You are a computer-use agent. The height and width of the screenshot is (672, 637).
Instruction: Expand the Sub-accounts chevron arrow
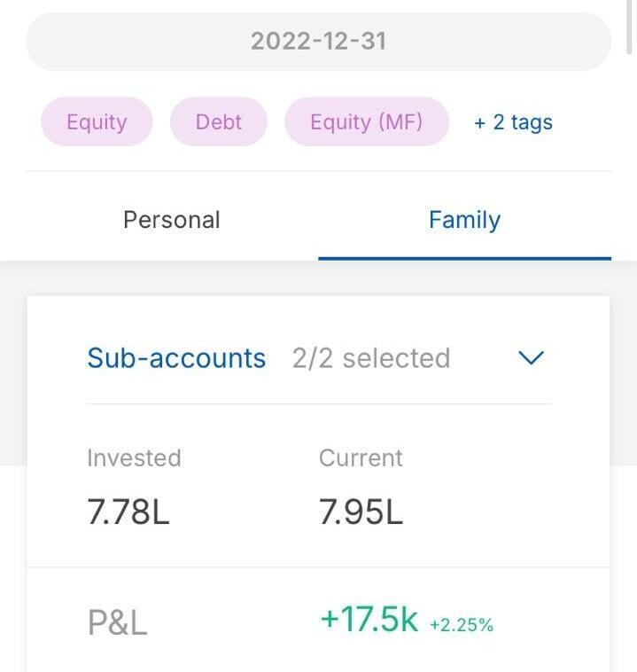click(x=530, y=358)
